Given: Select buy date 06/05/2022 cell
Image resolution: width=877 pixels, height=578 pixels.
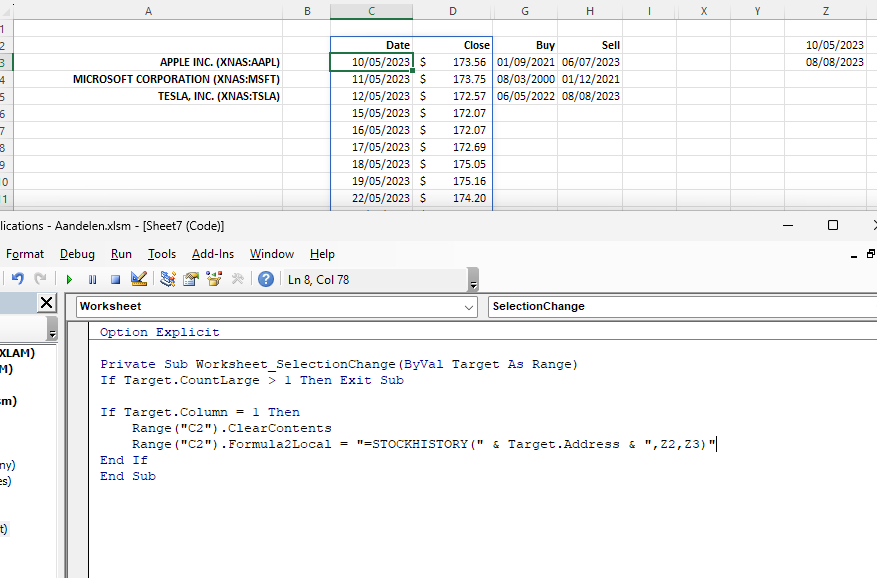Looking at the screenshot, I should [525, 96].
